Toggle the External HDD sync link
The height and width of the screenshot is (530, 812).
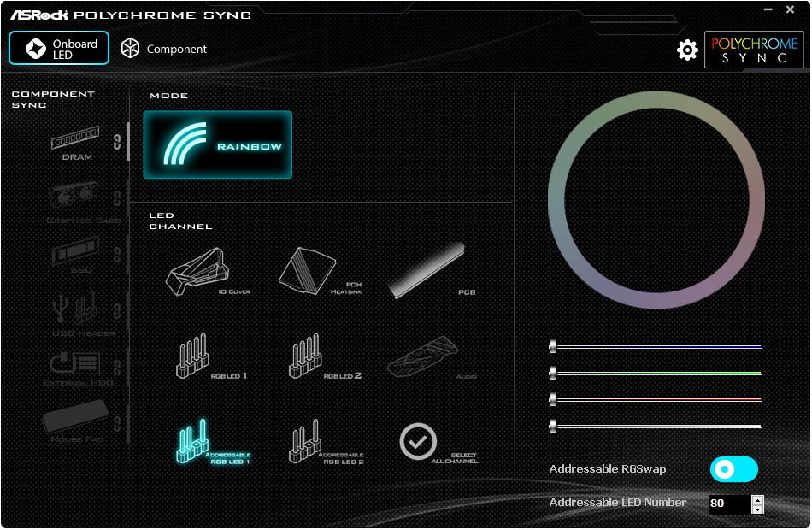[x=117, y=368]
